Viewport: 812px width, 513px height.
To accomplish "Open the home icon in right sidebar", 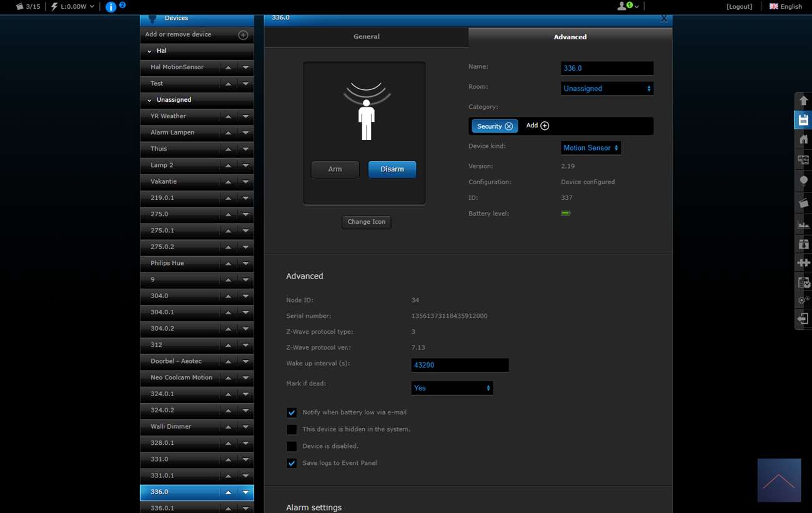I will point(803,139).
